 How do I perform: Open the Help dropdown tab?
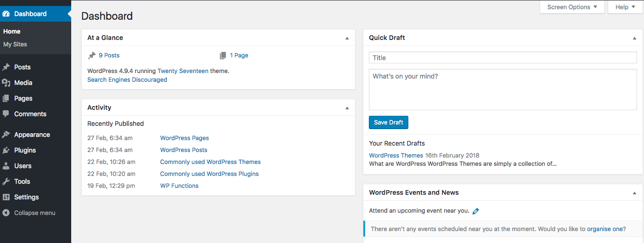[x=625, y=7]
